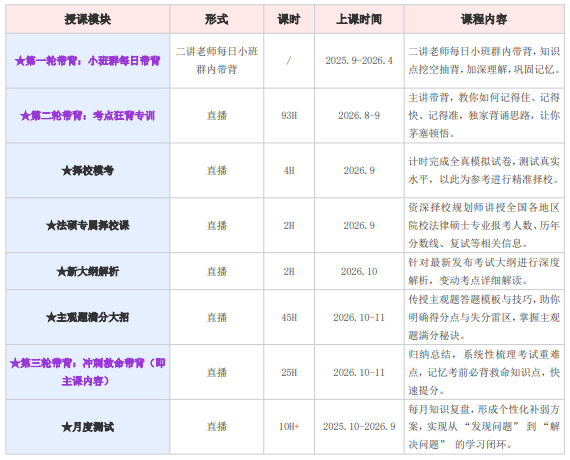Image resolution: width=570 pixels, height=460 pixels.
Task: Click description starting 资深择校规划师讲授
Action: (484, 225)
